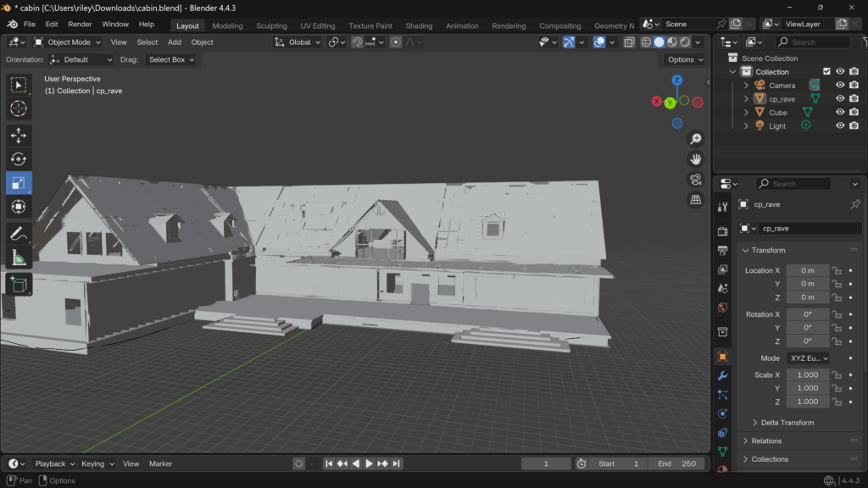
Task: Switch to the Shading workspace tab
Action: click(x=419, y=25)
